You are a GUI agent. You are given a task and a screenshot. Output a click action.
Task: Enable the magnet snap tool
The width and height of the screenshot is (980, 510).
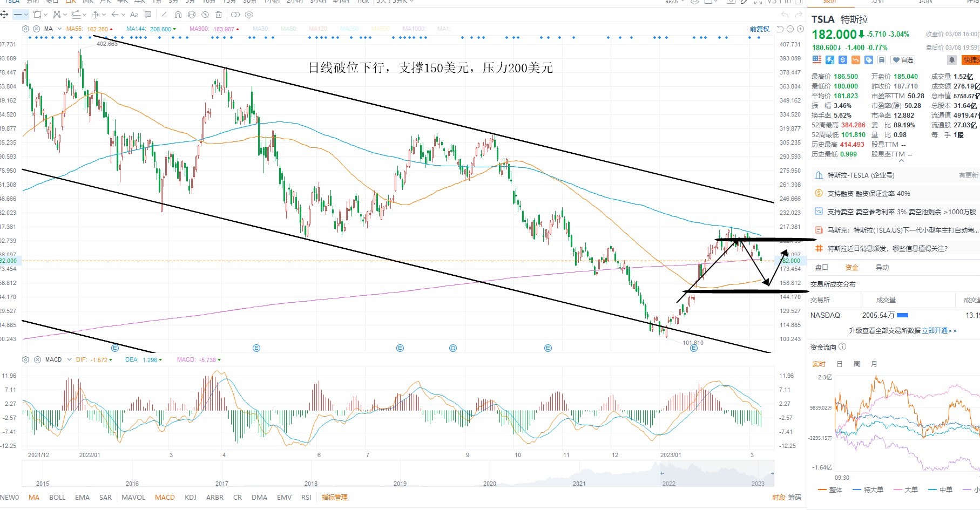point(178,15)
